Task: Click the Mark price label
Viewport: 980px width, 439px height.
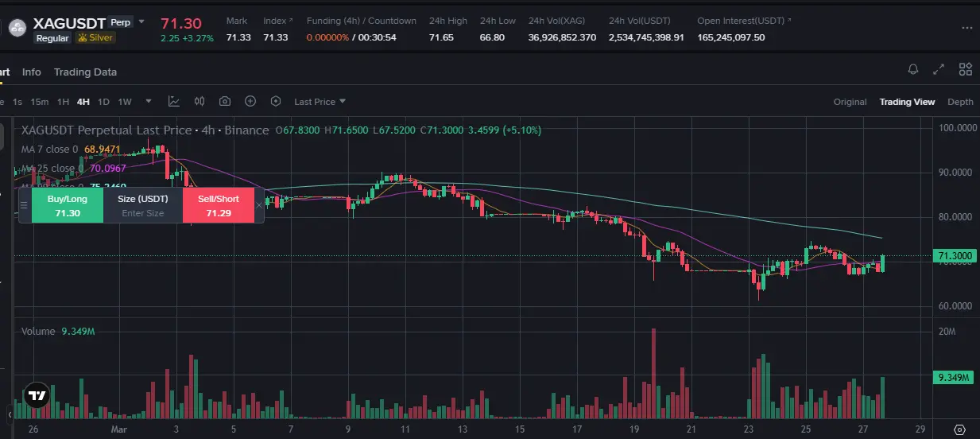Action: (x=237, y=21)
